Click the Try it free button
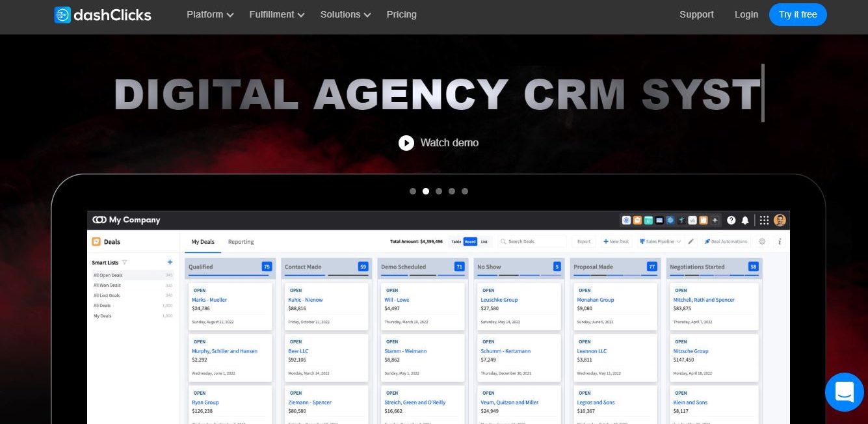 tap(798, 14)
